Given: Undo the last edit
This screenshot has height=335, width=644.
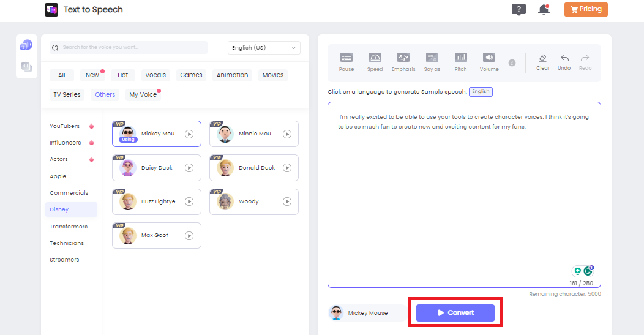Looking at the screenshot, I should click(x=564, y=62).
